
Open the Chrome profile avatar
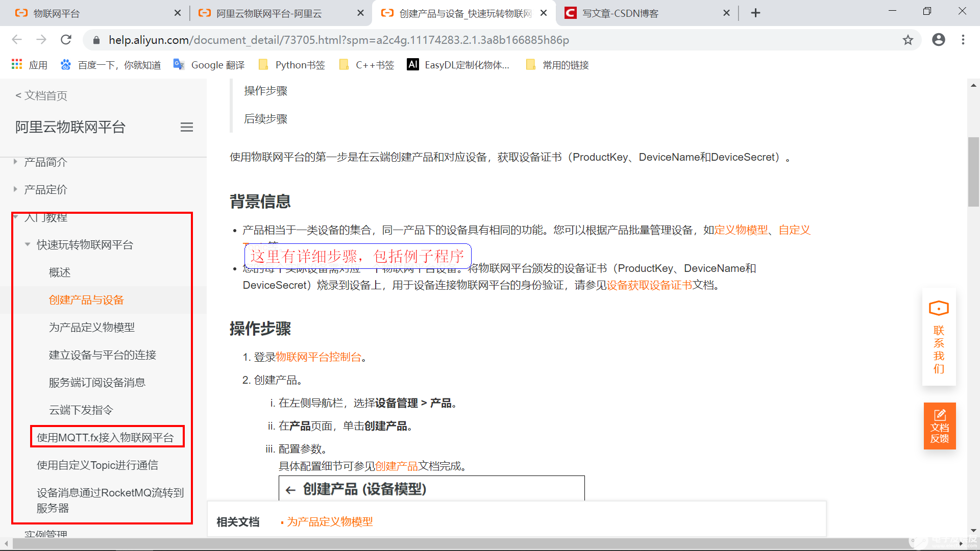[x=939, y=40]
